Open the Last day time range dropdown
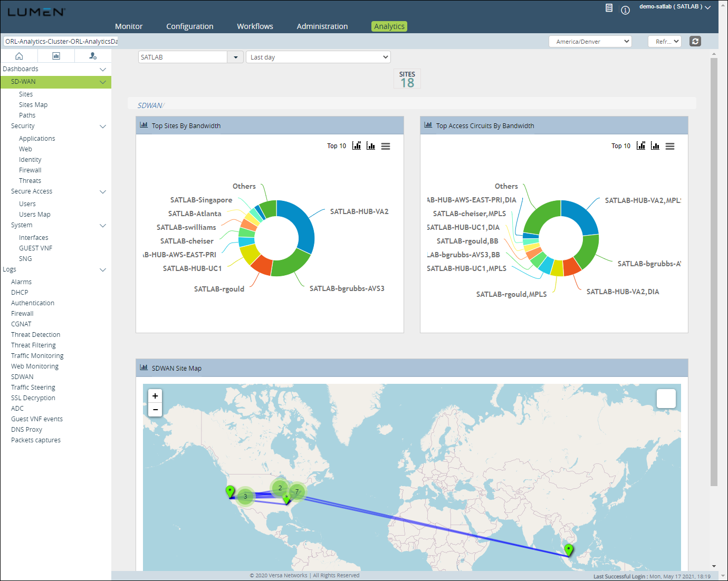 coord(318,56)
